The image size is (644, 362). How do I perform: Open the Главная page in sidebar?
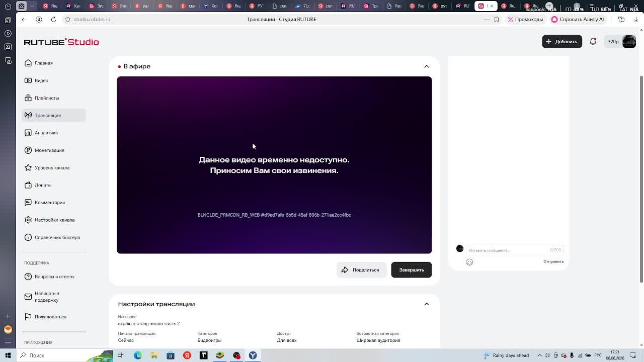(x=53, y=63)
